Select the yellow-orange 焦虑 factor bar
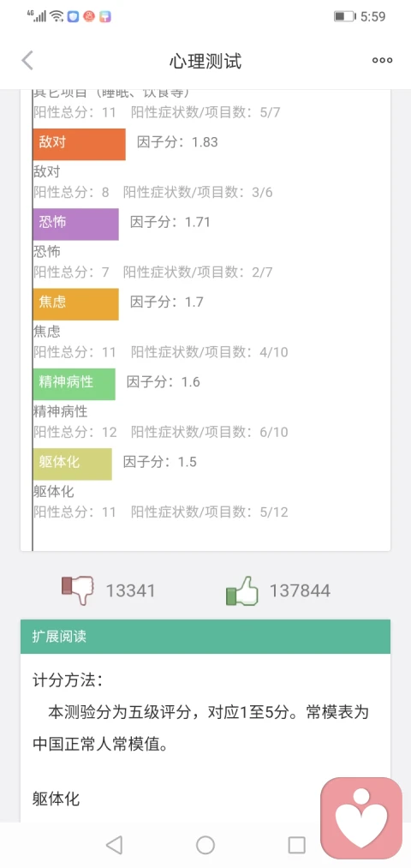 (76, 304)
